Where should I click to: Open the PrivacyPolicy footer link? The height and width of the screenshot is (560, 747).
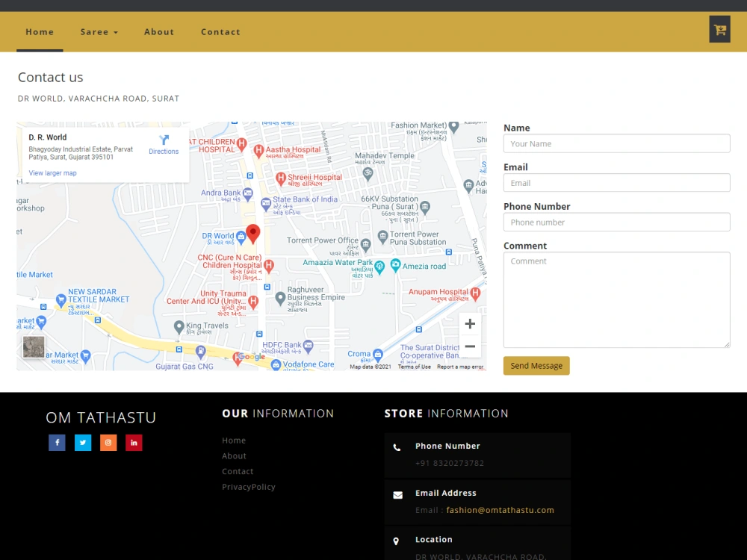(x=249, y=487)
